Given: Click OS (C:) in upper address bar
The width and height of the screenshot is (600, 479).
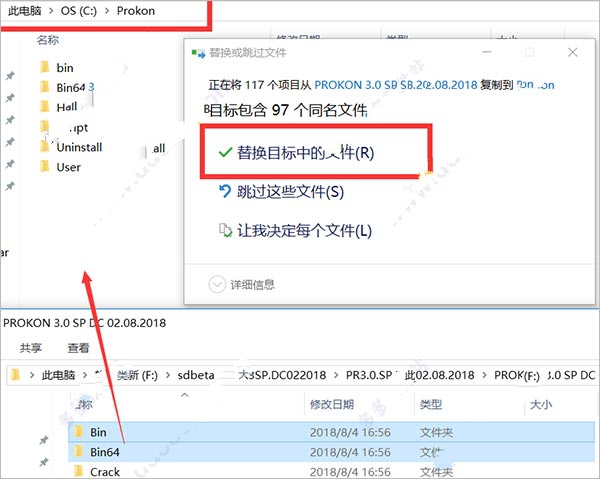Looking at the screenshot, I should (78, 11).
